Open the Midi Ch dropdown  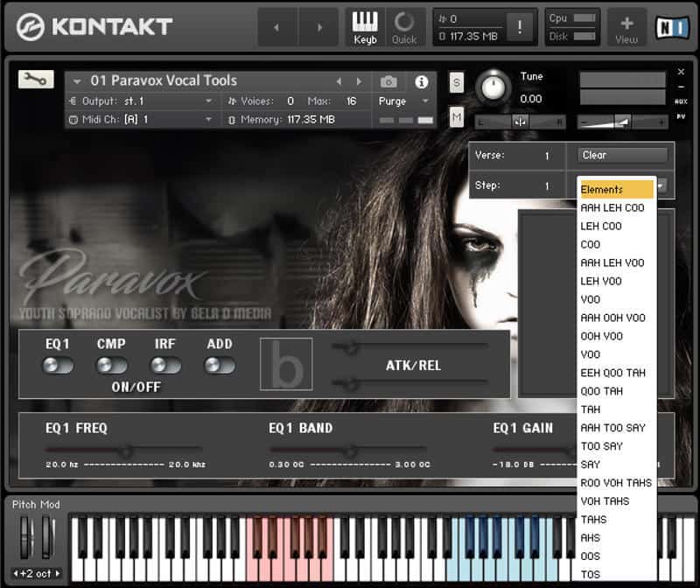coord(143,120)
